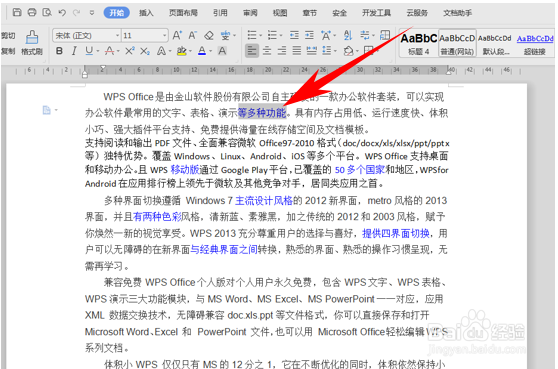Open the 安全 tab
This screenshot has height=369, width=558.
pyautogui.click(x=339, y=13)
